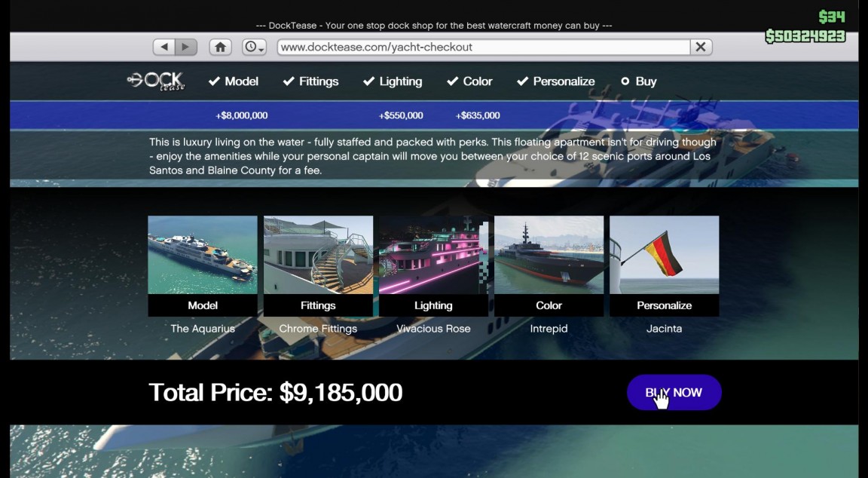This screenshot has width=868, height=478.
Task: Click the German flag Personalize thumbnail
Action: (665, 255)
